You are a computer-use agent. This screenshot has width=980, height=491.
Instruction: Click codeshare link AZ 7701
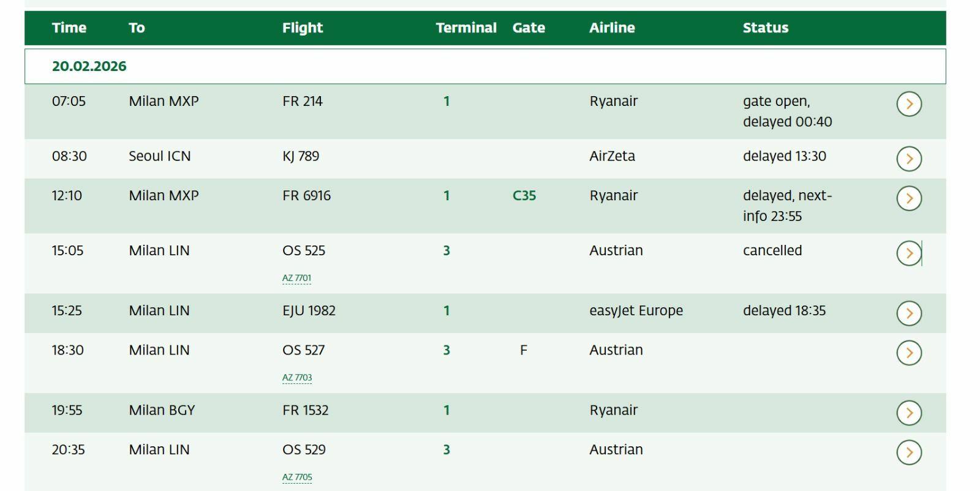click(x=296, y=278)
